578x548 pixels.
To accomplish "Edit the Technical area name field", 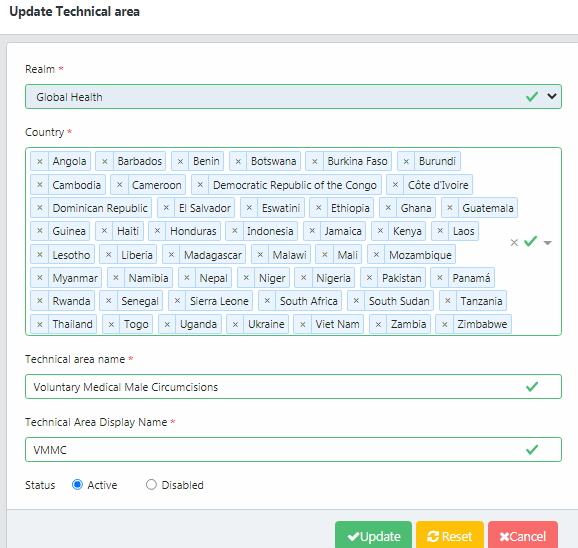I will (x=293, y=387).
